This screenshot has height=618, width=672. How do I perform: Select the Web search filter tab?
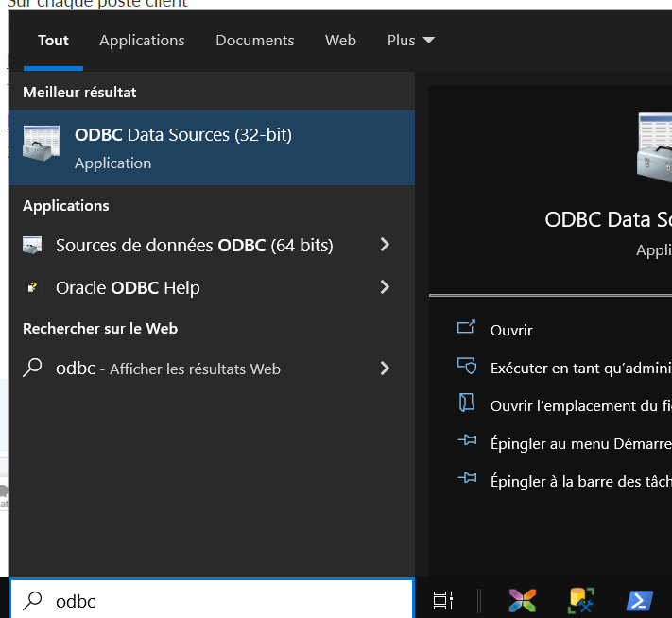pyautogui.click(x=340, y=41)
